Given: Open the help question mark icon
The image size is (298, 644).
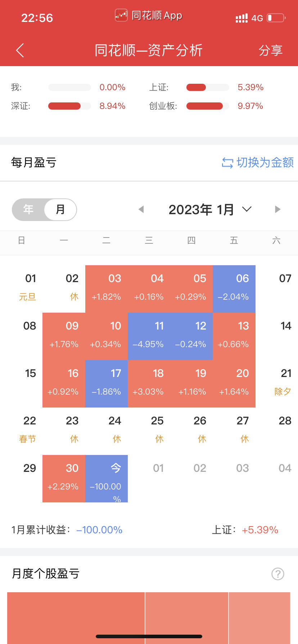Looking at the screenshot, I should (x=277, y=574).
